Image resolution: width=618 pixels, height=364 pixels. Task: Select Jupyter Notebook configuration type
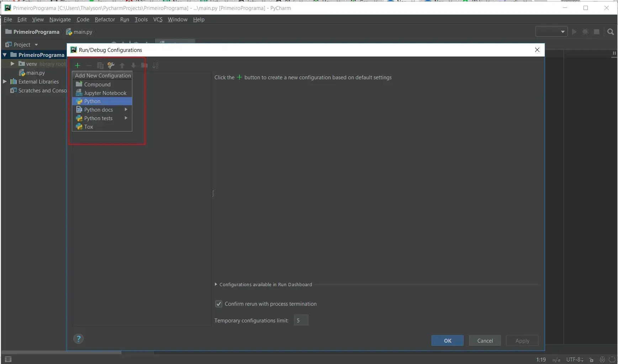point(102,93)
